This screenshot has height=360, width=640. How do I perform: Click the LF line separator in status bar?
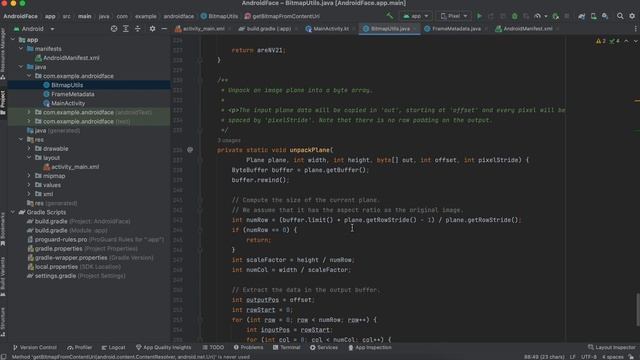573,357
